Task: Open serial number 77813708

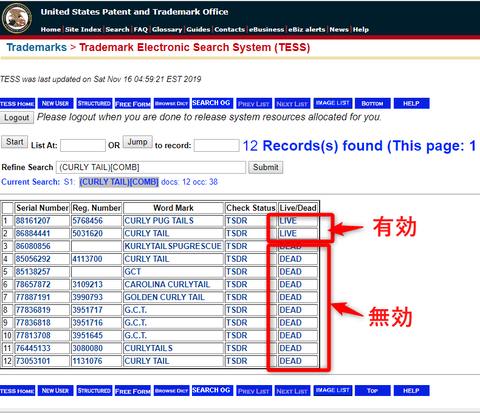Action: (33, 335)
